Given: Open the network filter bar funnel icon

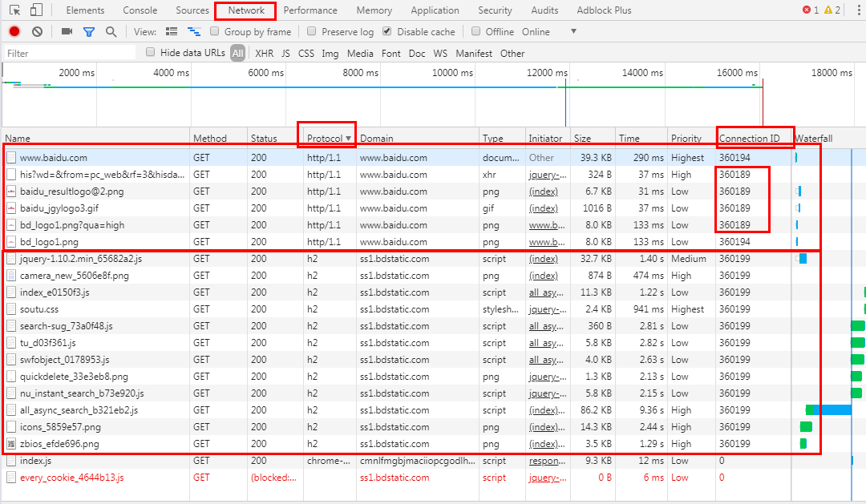Looking at the screenshot, I should click(89, 30).
